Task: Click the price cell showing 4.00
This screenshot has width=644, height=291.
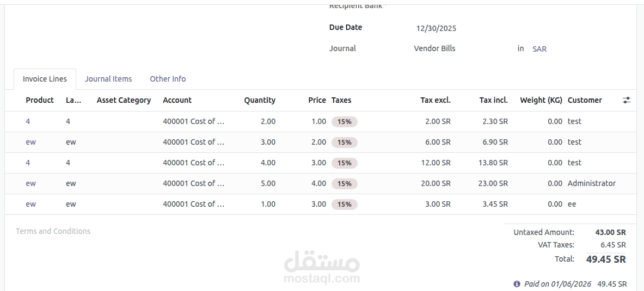Action: [318, 183]
